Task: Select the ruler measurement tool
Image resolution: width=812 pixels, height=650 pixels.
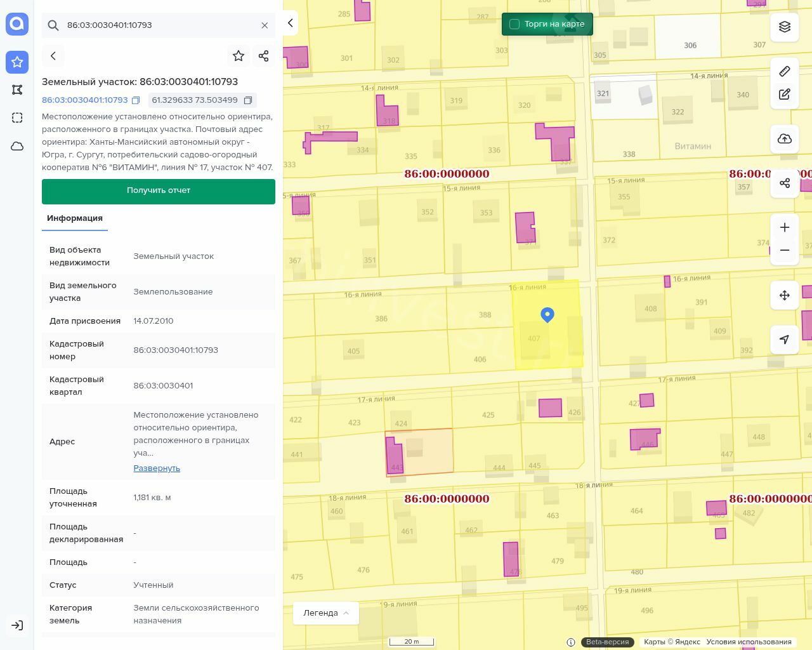Action: (785, 71)
